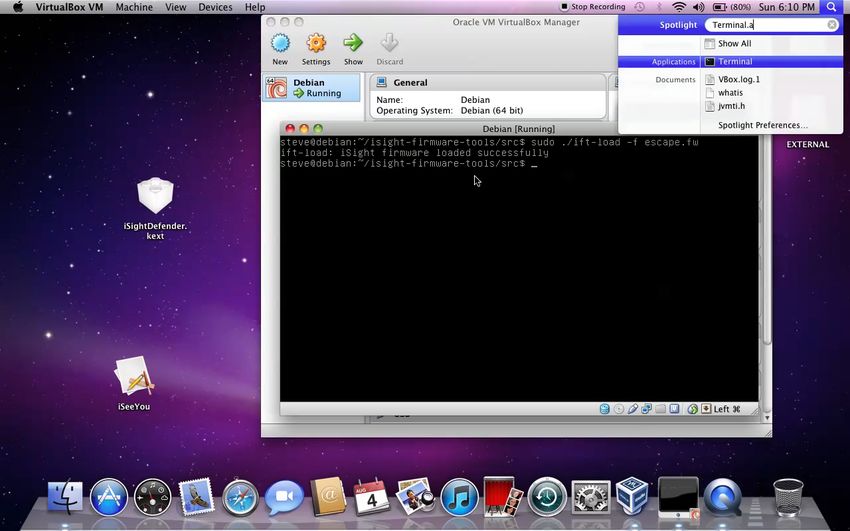The width and height of the screenshot is (850, 531).
Task: Click the mouse integration icon in VM status bar
Action: [692, 409]
